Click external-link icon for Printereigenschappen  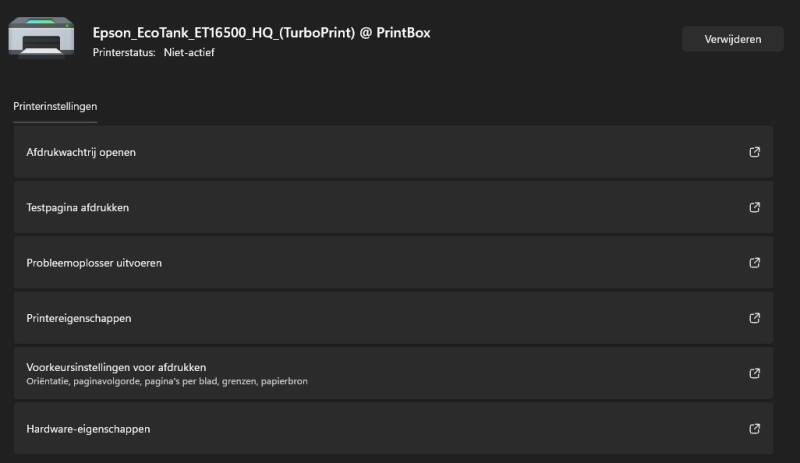(754, 318)
